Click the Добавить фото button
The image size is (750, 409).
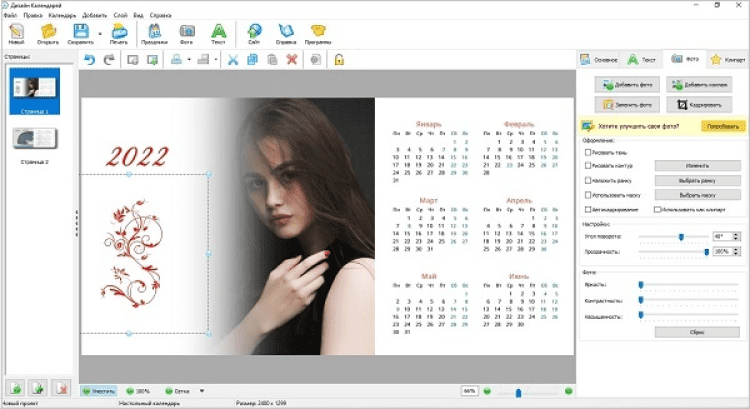coord(627,85)
